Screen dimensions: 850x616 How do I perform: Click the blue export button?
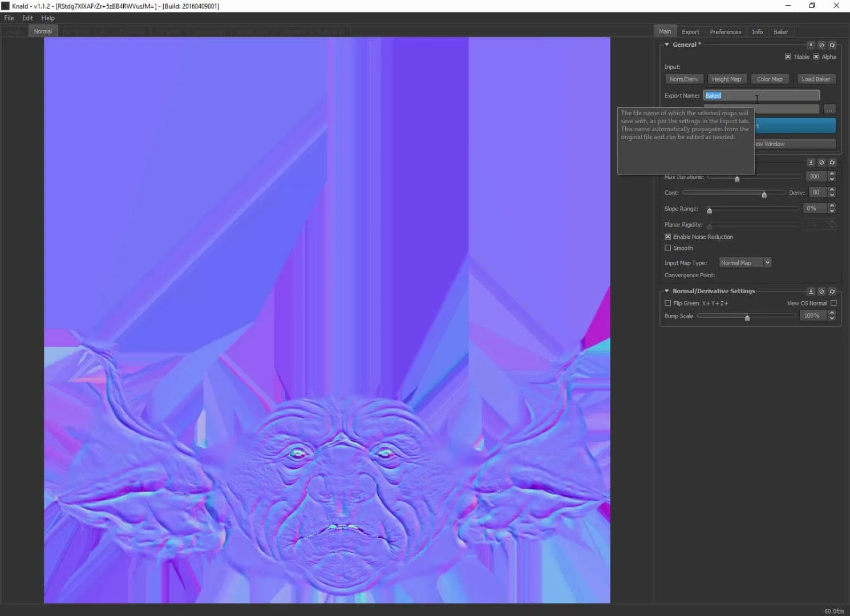pos(795,125)
